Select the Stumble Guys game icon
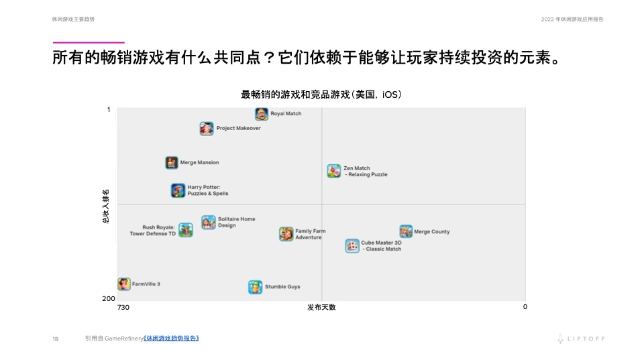This screenshot has width=644, height=362. click(255, 287)
